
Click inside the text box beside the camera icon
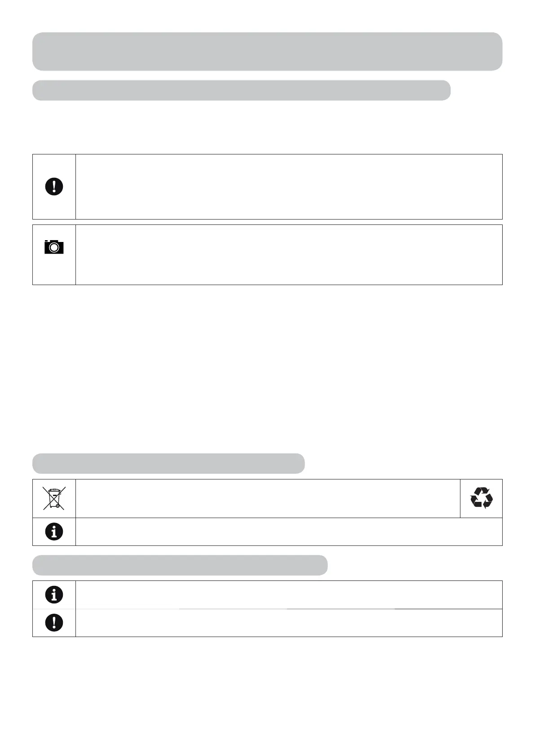(x=288, y=255)
